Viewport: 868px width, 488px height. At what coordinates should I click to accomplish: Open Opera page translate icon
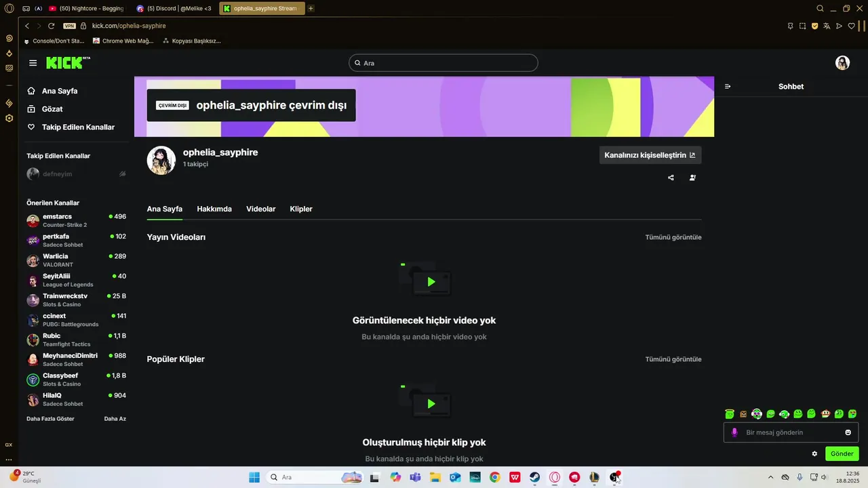tap(827, 26)
